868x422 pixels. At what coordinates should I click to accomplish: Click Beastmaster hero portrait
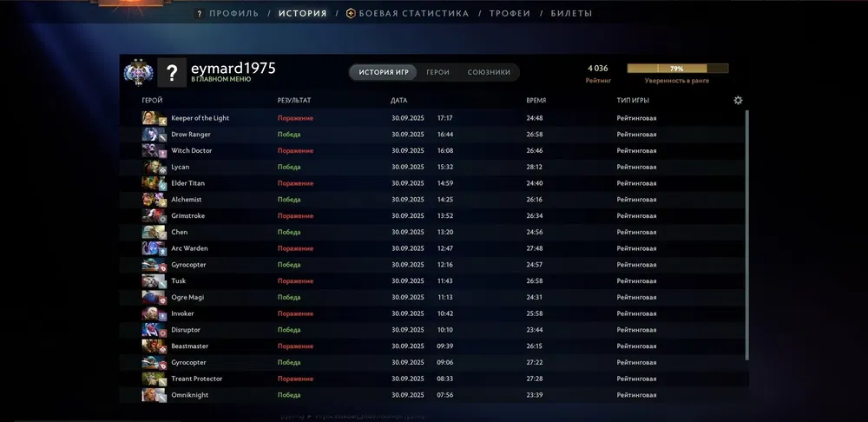tap(154, 346)
